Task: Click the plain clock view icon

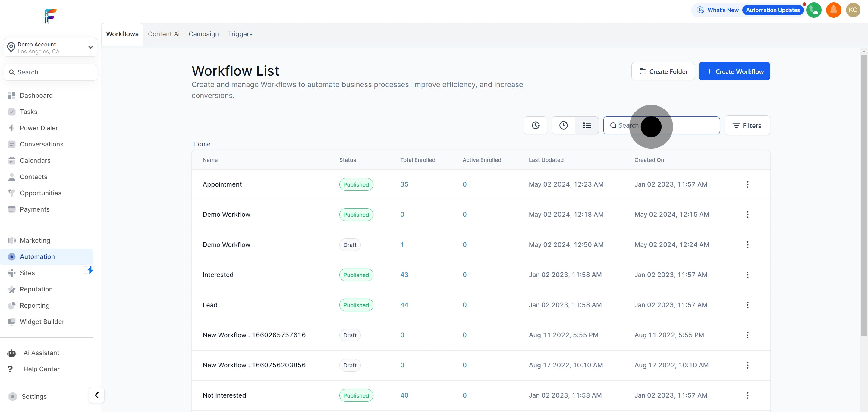Action: tap(563, 125)
